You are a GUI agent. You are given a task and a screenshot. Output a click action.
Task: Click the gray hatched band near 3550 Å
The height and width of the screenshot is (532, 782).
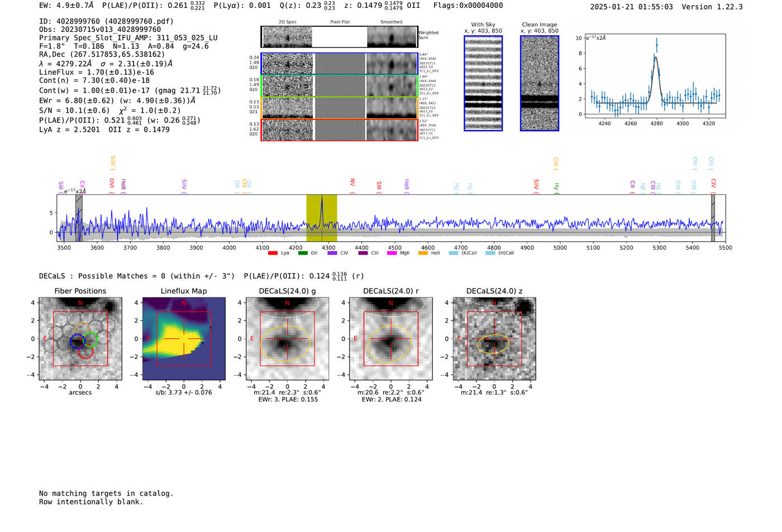pyautogui.click(x=79, y=218)
